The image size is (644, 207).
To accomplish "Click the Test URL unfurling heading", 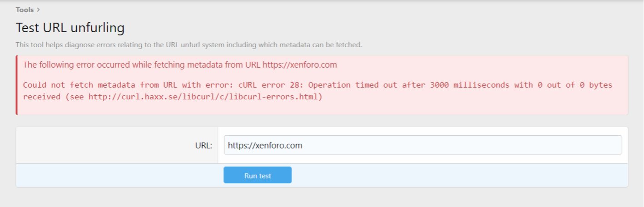I will (70, 28).
